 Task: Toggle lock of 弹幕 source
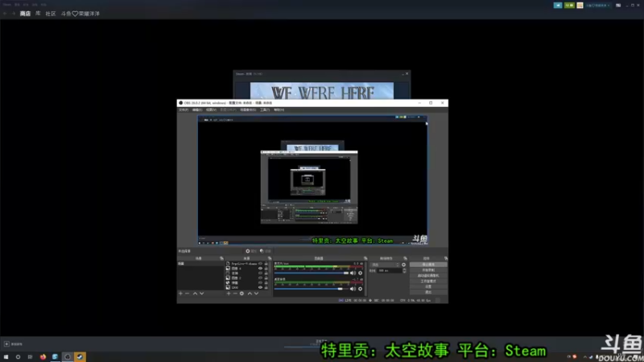[266, 283]
